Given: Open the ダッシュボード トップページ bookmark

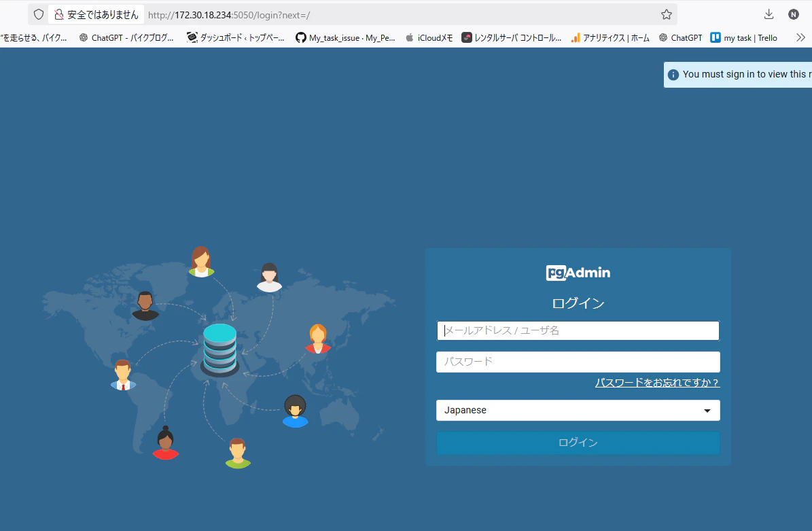Looking at the screenshot, I should tap(236, 37).
